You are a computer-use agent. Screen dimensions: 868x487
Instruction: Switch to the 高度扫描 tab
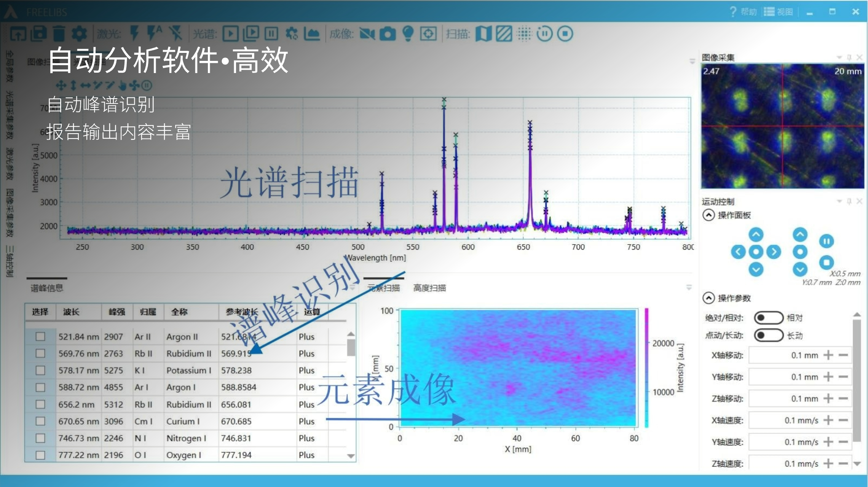tap(429, 288)
